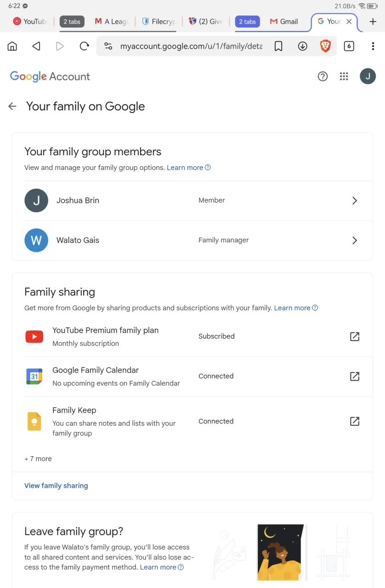The width and height of the screenshot is (385, 588).
Task: Open the tab switcher showing 6
Action: tap(349, 46)
